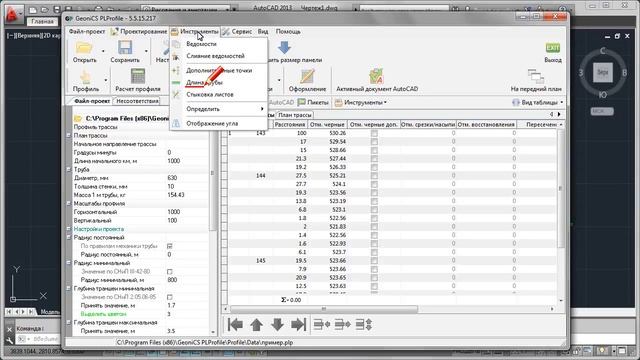
Task: Click Настройки проекта link
Action: coord(99,229)
